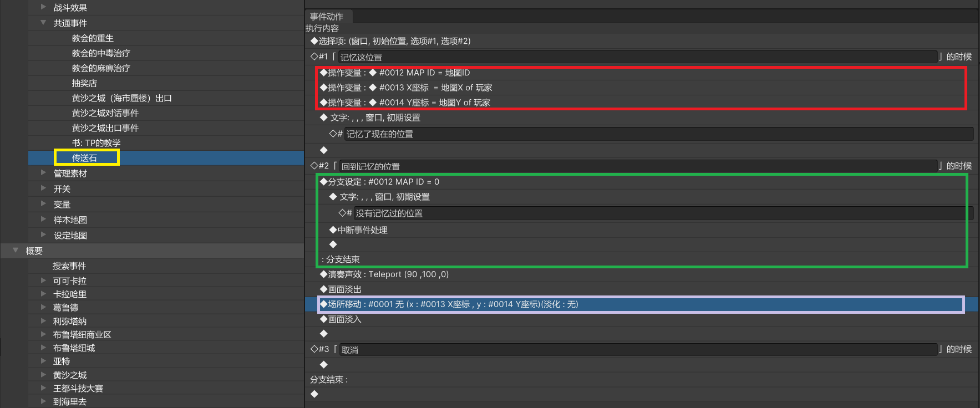Viewport: 980px width, 408px height.
Task: Select the 抽奖店 event entry
Action: coord(84,83)
